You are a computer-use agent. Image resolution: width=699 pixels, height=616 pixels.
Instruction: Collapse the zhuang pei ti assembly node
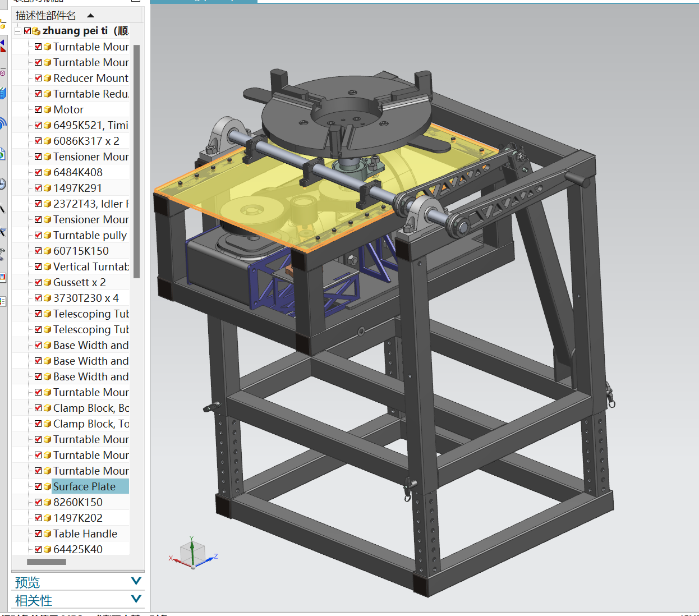[x=17, y=31]
